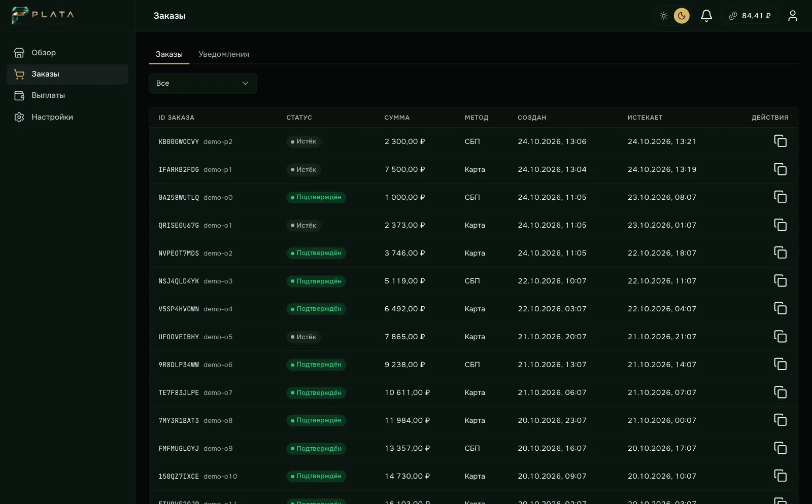Image resolution: width=812 pixels, height=504 pixels.
Task: Switch to light theme sun toggle
Action: point(663,16)
